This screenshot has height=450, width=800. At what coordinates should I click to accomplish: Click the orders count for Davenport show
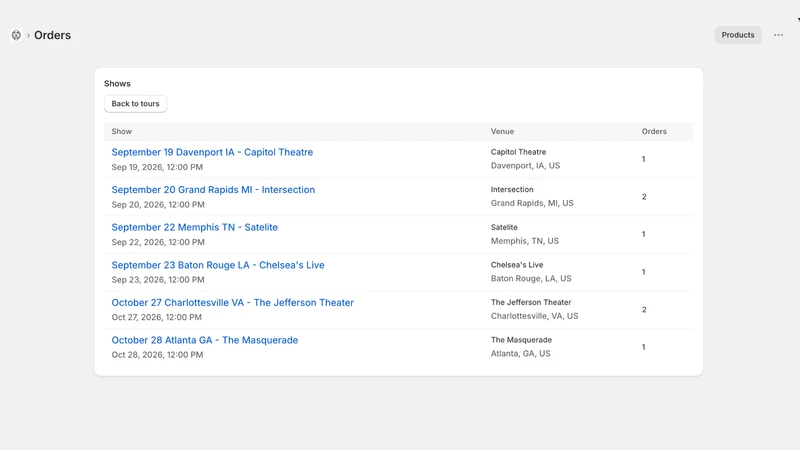[x=643, y=159]
